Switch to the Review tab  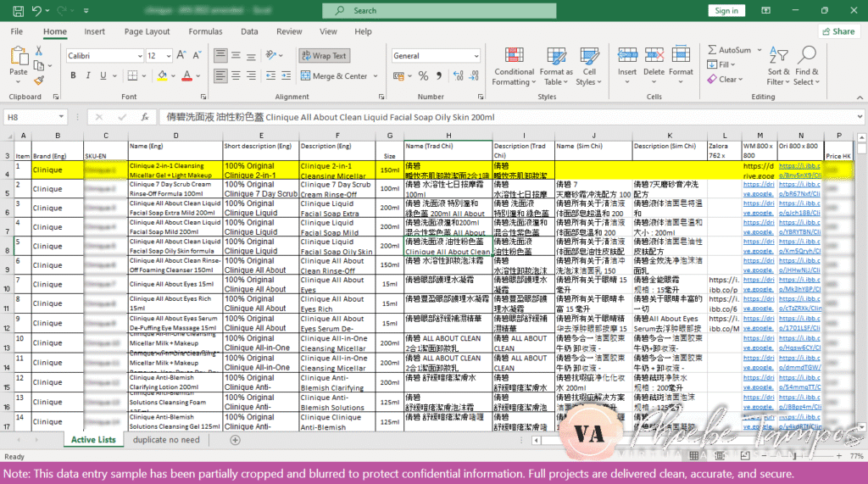point(289,31)
